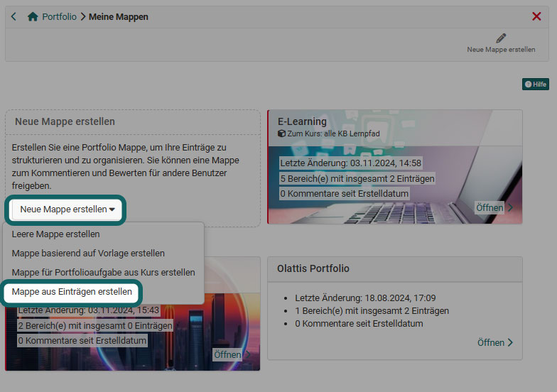Toggle the Neue Mappe erstellen dropdown button

(67, 209)
